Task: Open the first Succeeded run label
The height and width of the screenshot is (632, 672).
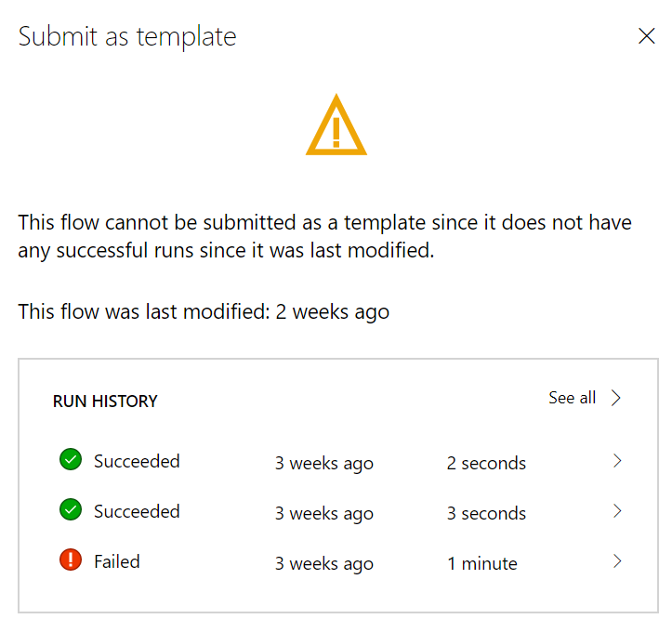Action: coord(137,461)
